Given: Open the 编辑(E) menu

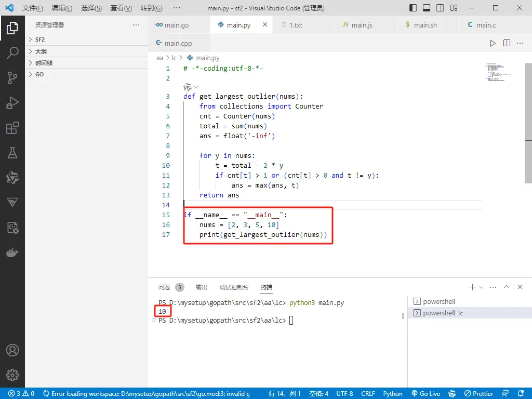Looking at the screenshot, I should pyautogui.click(x=62, y=8).
